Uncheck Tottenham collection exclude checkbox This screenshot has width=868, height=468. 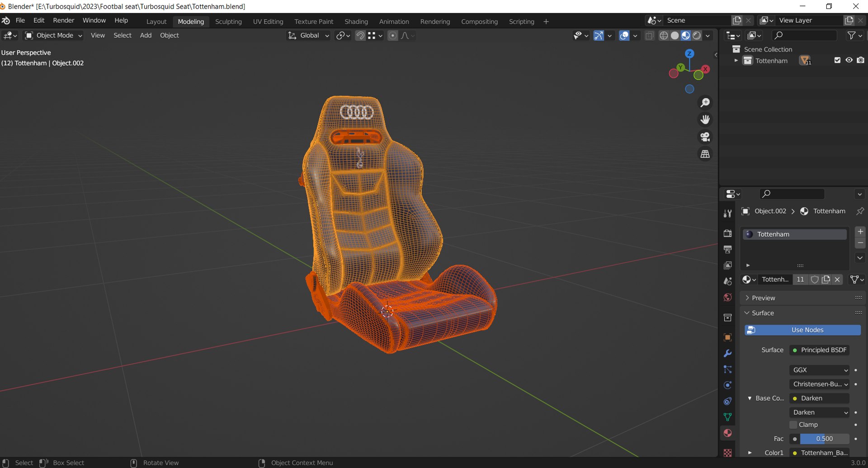pos(837,60)
